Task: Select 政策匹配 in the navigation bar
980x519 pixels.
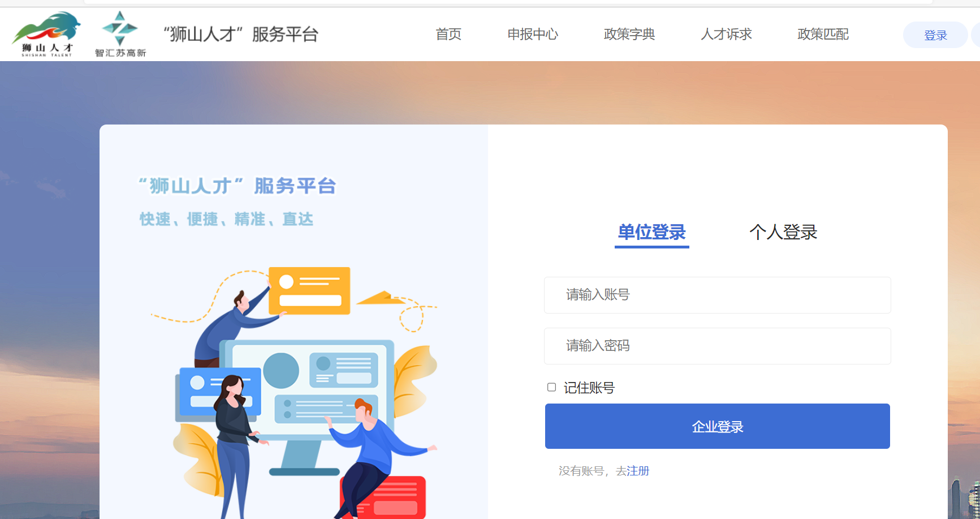Action: 823,35
